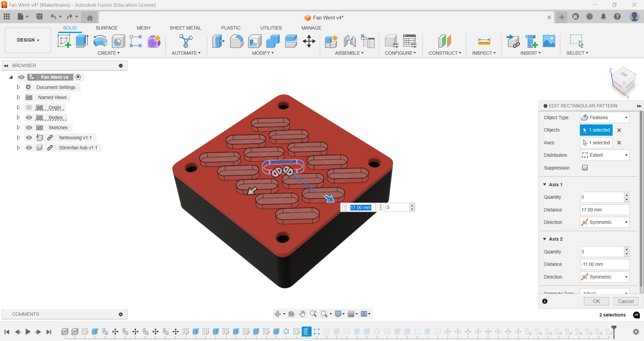
Task: Confirm pattern with the OK button
Action: point(596,301)
